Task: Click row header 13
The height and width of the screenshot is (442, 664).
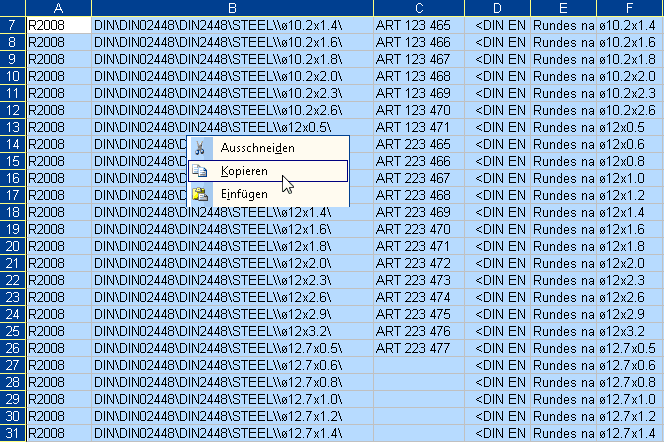Action: [x=12, y=127]
